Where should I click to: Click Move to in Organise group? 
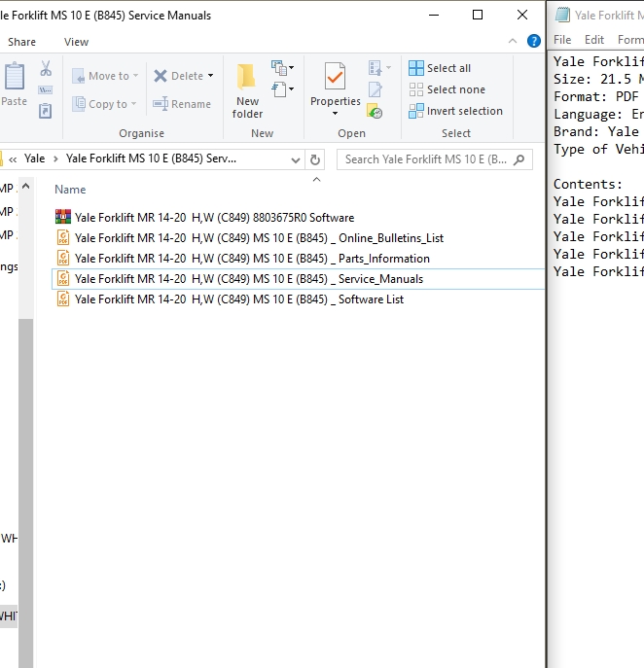105,76
